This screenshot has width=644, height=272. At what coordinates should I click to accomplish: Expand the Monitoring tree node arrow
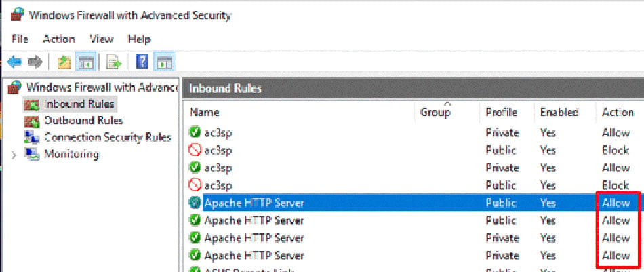(14, 155)
